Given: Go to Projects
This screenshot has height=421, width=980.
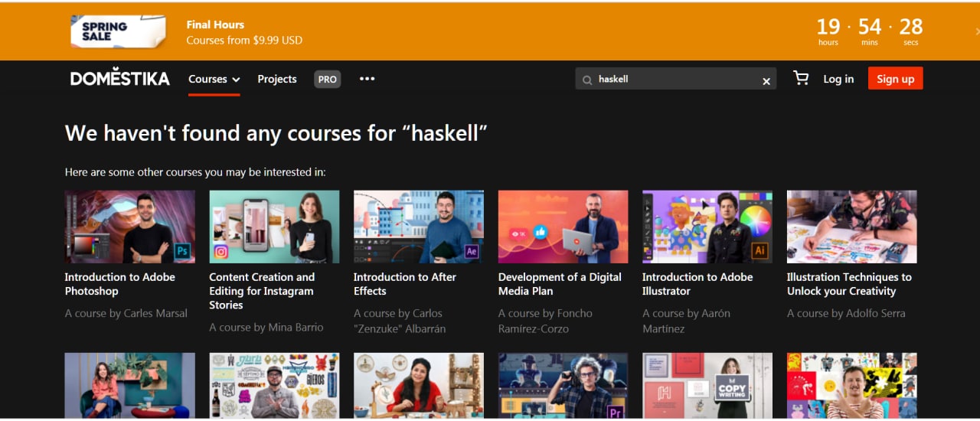Looking at the screenshot, I should tap(277, 79).
